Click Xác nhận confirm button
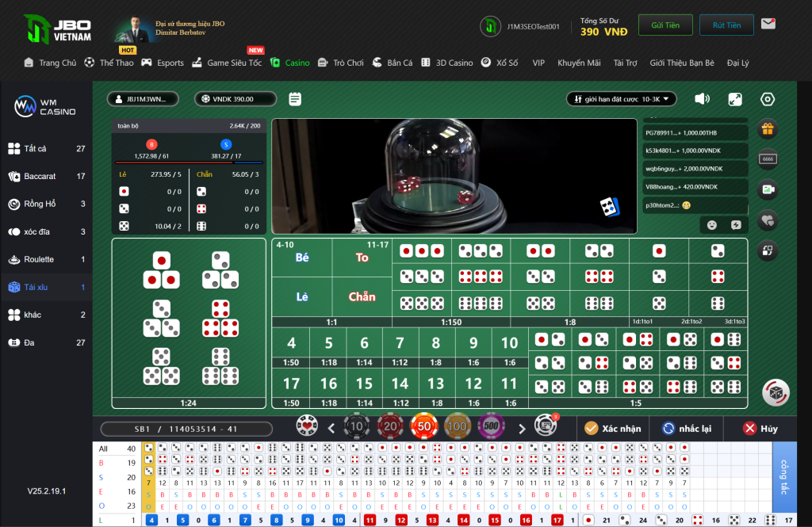Viewport: 812px width, 527px height. [x=613, y=428]
